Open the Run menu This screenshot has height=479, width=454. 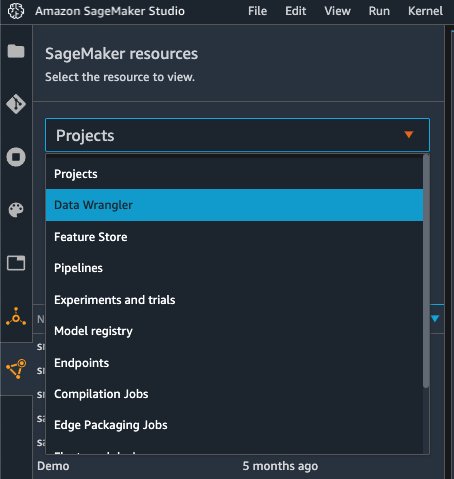[379, 11]
